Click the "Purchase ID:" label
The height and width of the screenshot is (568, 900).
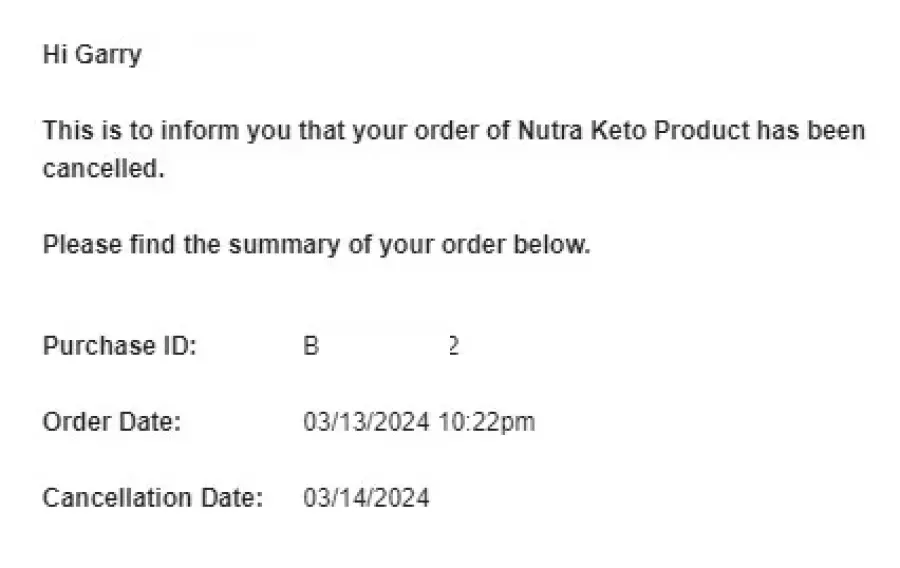pos(120,346)
